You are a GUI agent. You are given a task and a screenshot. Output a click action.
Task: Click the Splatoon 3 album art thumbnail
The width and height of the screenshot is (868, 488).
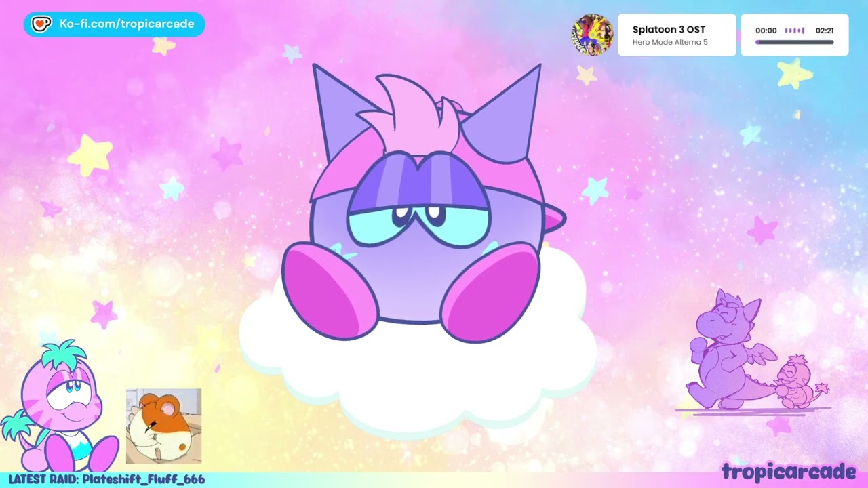(x=592, y=35)
